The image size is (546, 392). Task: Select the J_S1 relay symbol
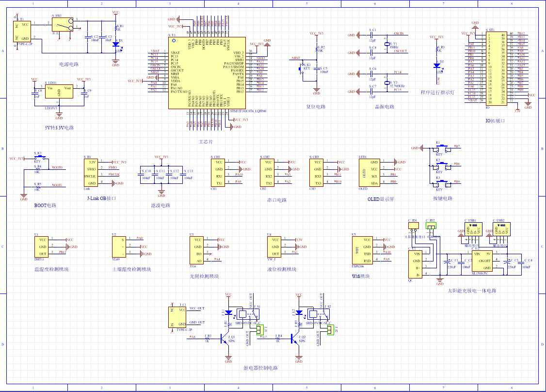[248, 314]
